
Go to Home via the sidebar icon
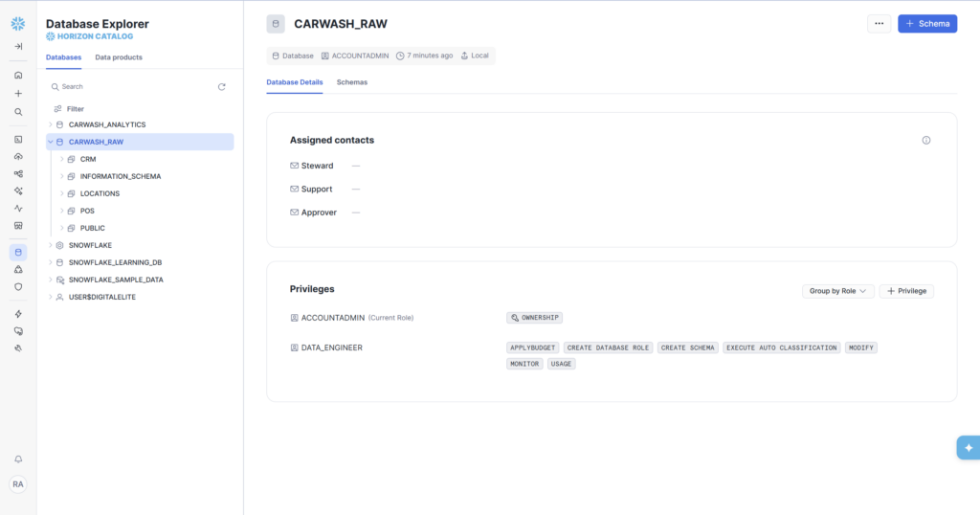coord(18,75)
